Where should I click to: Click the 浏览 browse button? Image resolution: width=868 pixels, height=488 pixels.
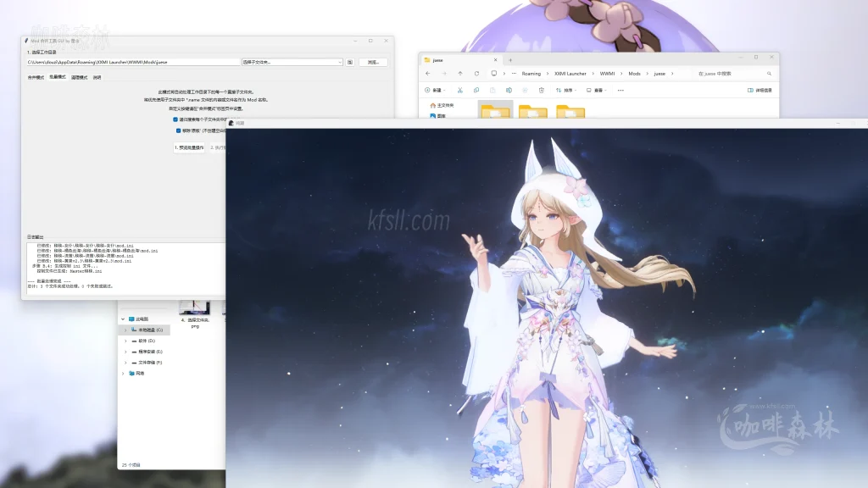click(x=373, y=61)
